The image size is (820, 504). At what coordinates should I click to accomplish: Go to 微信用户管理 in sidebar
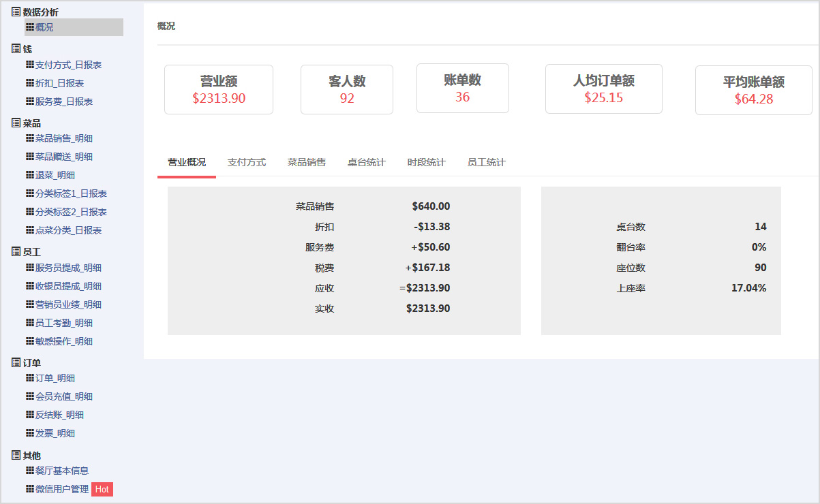coord(62,489)
